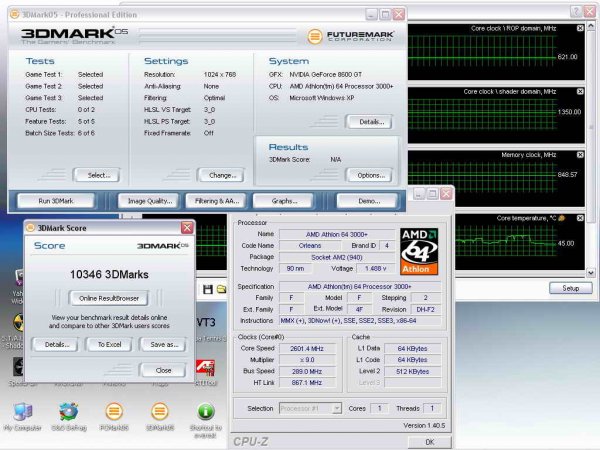The image size is (600, 450).
Task: Click the red ATITool desktop icon
Action: tap(205, 368)
